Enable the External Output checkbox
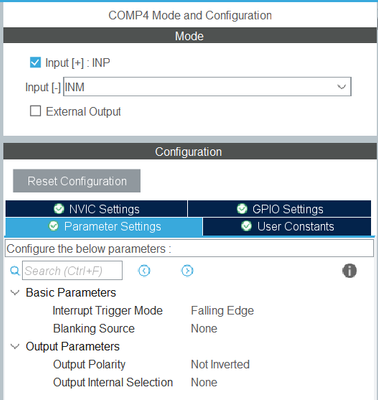Screen dimensions: 378x400 pos(35,111)
